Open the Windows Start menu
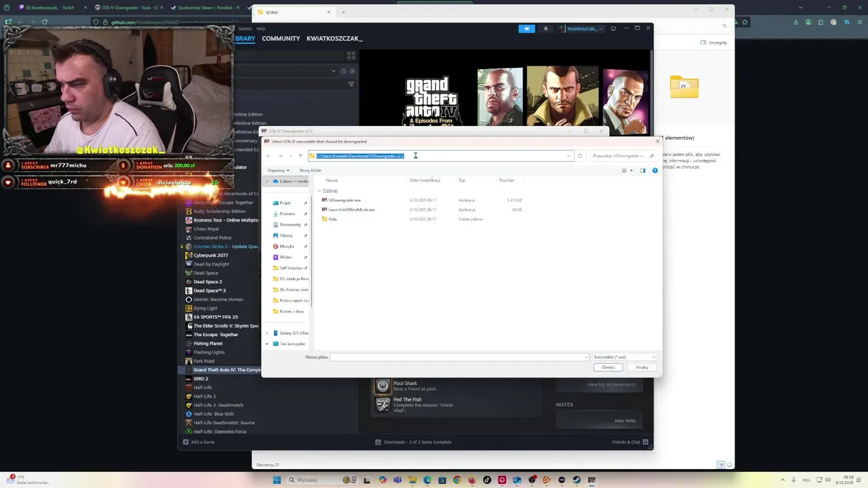This screenshot has height=488, width=868. click(277, 480)
